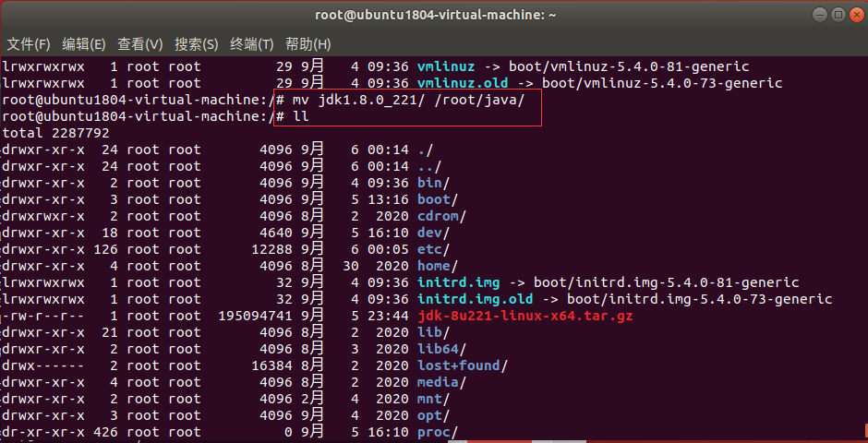Image resolution: width=868 pixels, height=443 pixels.
Task: Click the 'll' command text
Action: pyautogui.click(x=301, y=116)
